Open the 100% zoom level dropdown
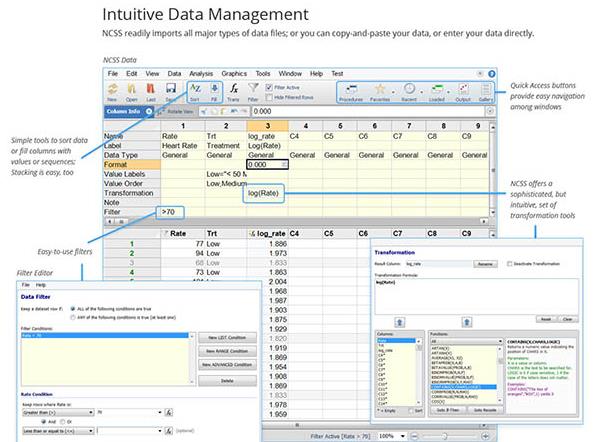The width and height of the screenshot is (599, 442). [x=402, y=436]
